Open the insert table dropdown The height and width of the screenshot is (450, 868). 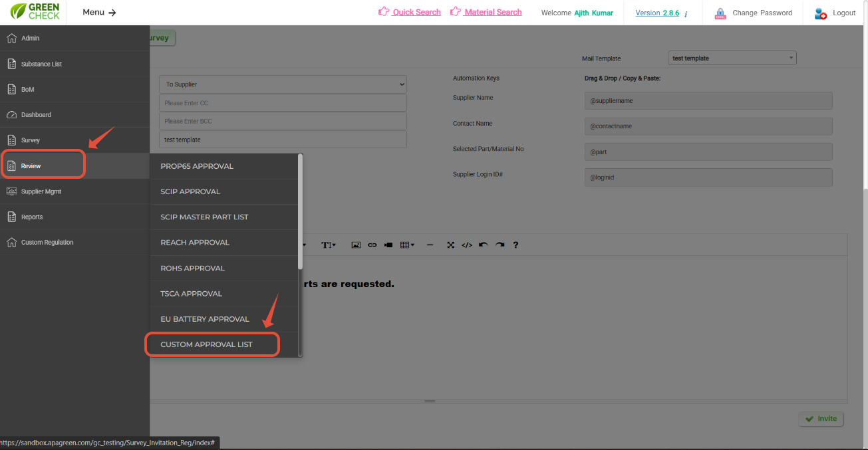pyautogui.click(x=407, y=245)
